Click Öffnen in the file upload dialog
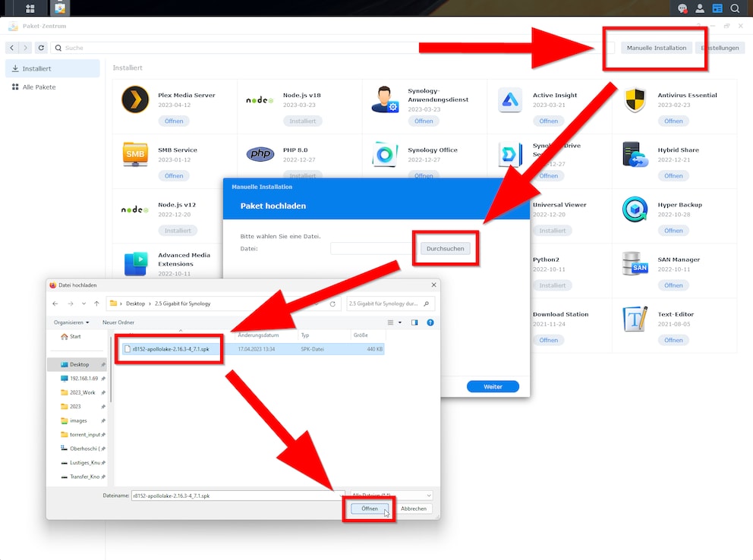Image resolution: width=753 pixels, height=560 pixels. (x=370, y=508)
